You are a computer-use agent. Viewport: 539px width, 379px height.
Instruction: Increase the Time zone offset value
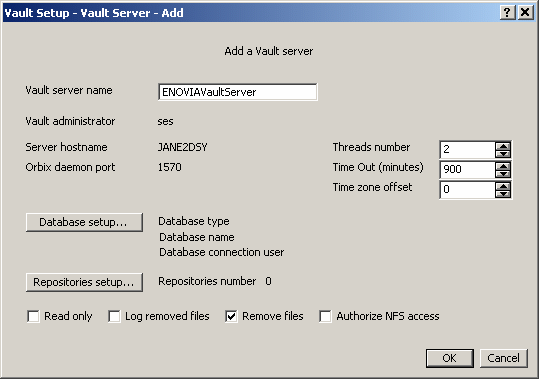[503, 186]
